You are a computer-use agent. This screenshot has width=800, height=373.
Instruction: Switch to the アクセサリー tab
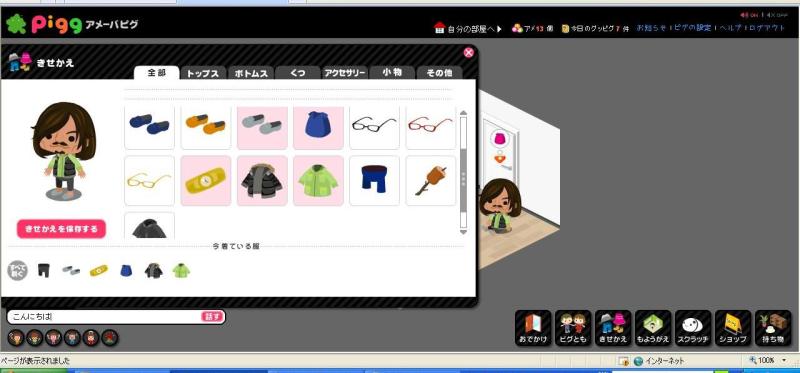[x=344, y=73]
